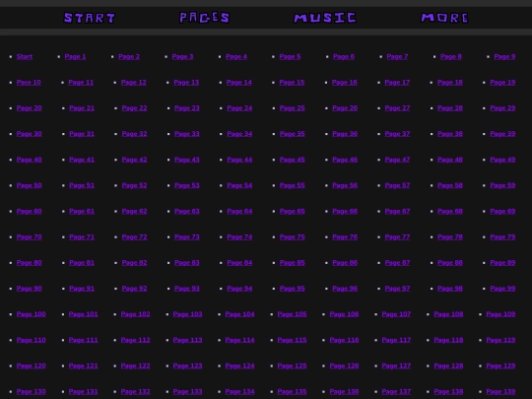Visit the Page 51 link

[82, 185]
